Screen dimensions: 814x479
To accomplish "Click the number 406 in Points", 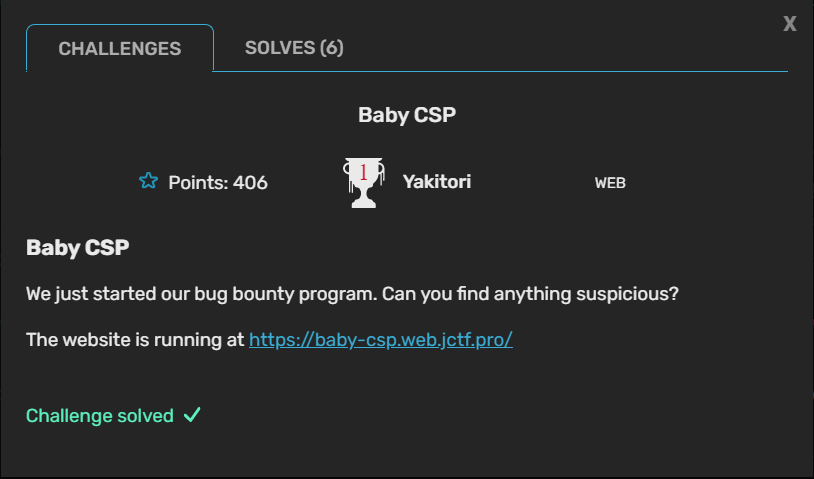I will click(x=250, y=182).
